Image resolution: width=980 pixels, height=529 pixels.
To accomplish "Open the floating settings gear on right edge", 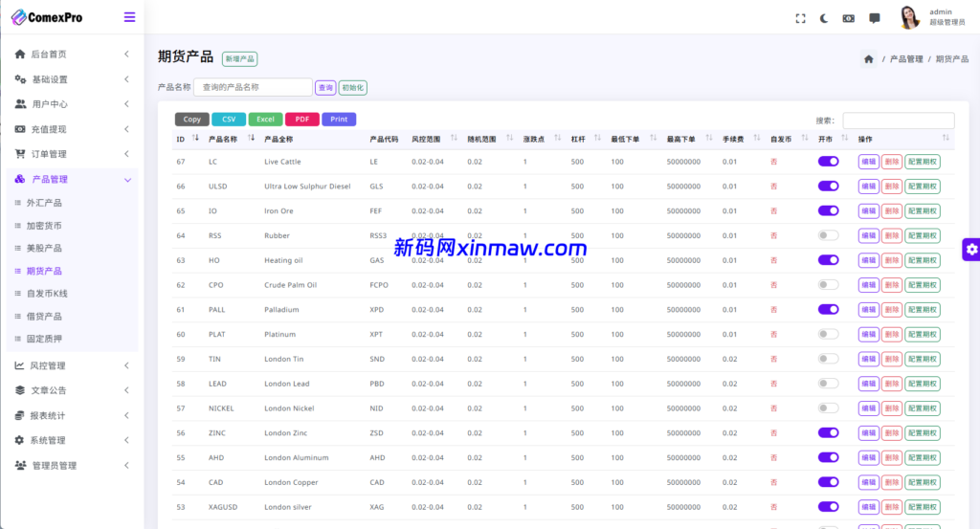I will (971, 250).
